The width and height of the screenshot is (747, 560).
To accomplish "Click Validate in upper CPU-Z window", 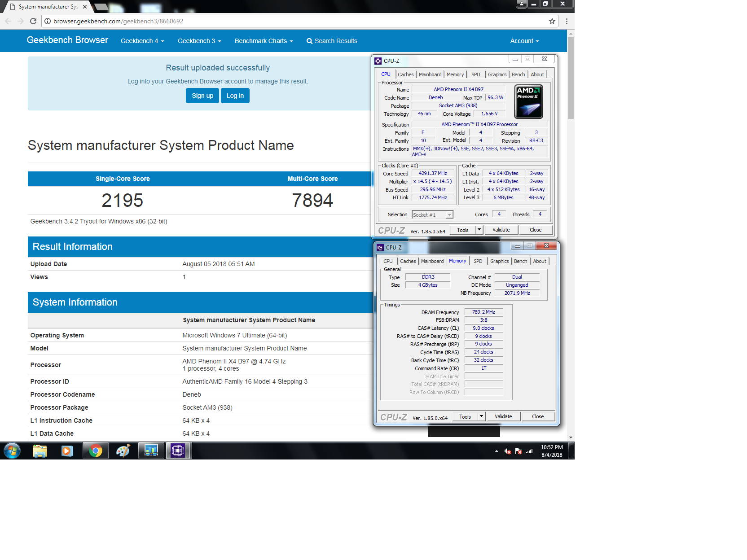I will pos(501,230).
